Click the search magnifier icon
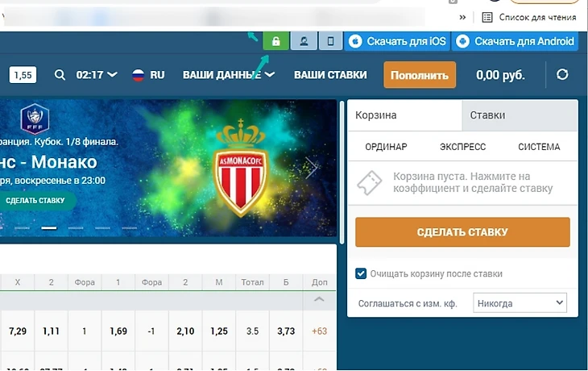588x371 pixels. tap(60, 75)
